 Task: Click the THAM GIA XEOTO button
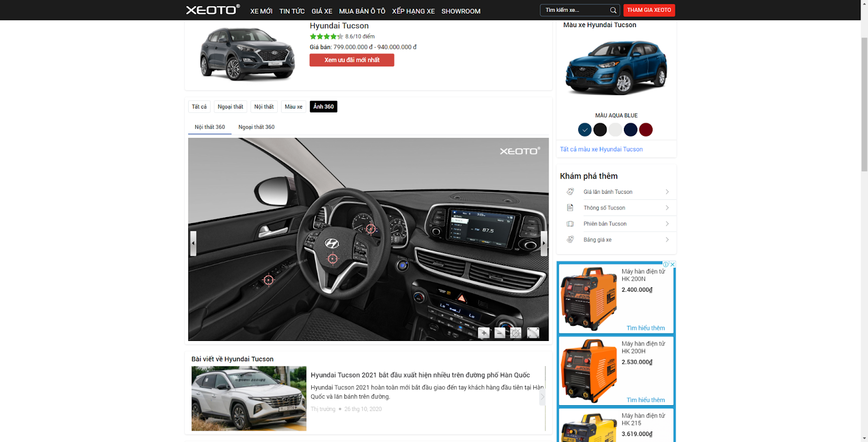[649, 10]
